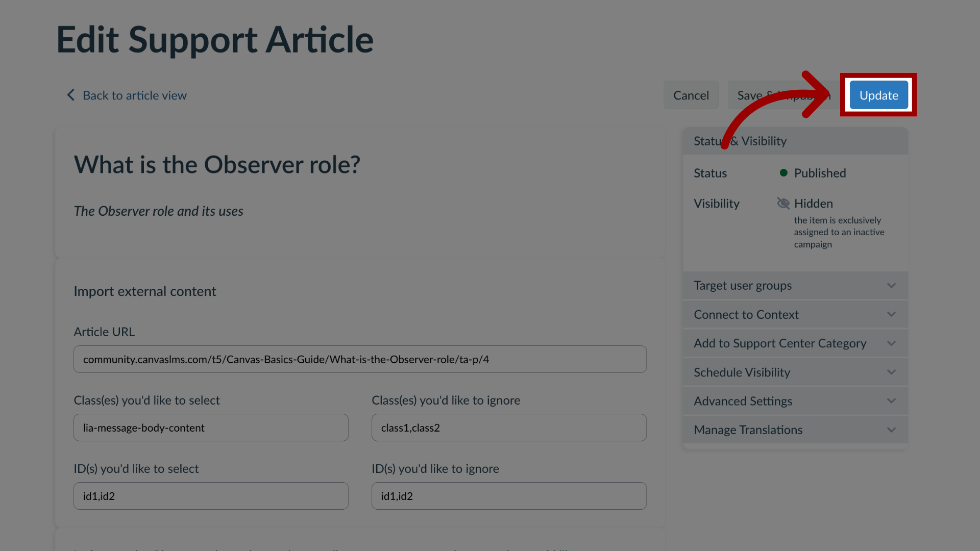Click the article title 'What is the Observer role?'
This screenshot has height=551, width=980.
217,165
